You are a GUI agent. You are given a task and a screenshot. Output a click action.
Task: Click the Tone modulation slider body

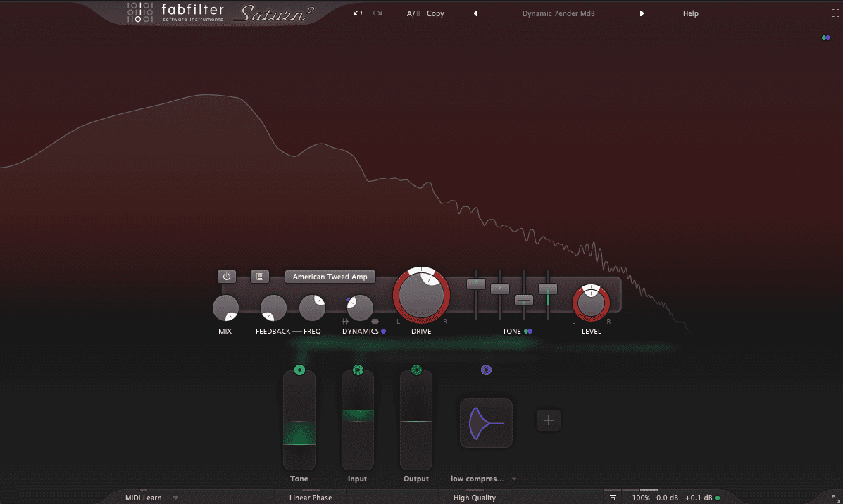(299, 421)
